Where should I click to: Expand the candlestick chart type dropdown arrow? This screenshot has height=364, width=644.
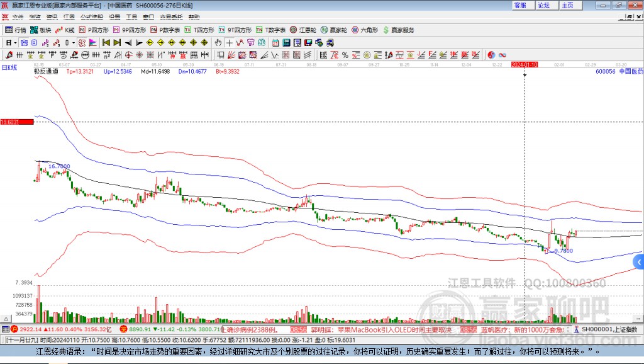pyautogui.click(x=74, y=43)
